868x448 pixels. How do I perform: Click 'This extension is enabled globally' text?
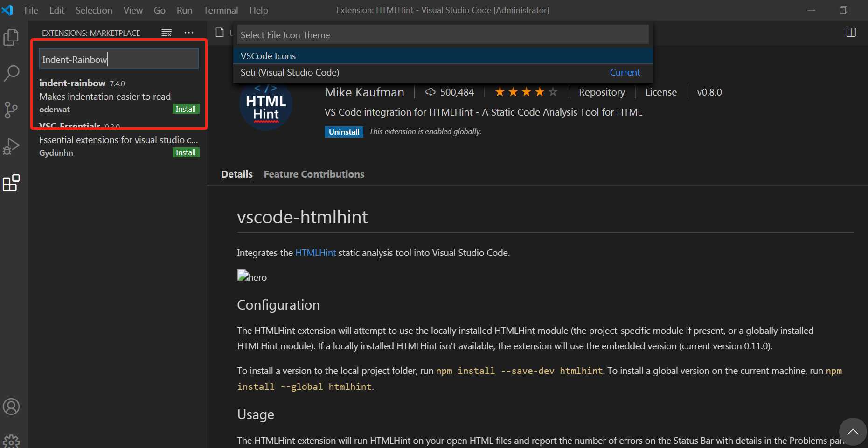425,132
